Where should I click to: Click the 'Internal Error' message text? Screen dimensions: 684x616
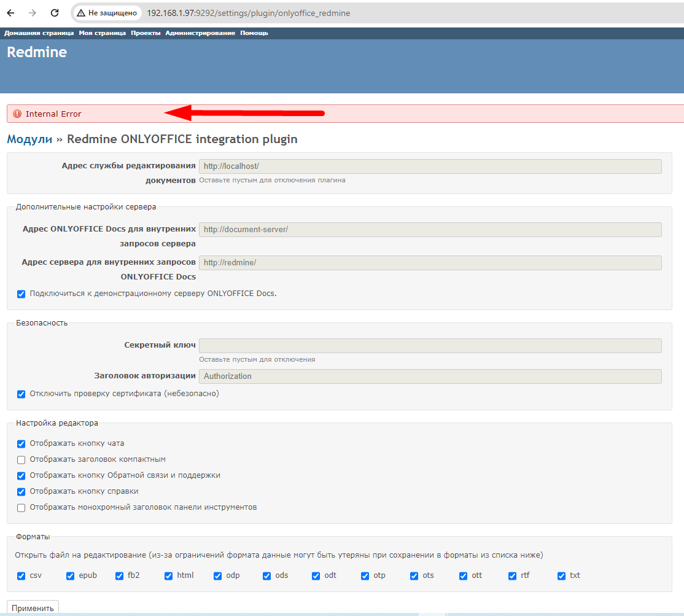53,114
